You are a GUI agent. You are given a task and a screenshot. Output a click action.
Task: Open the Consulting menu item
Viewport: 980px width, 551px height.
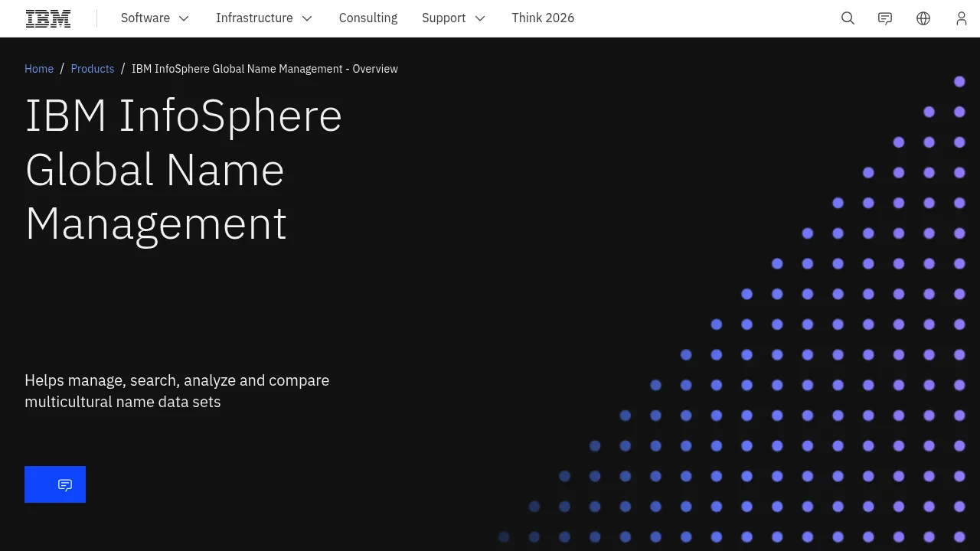click(x=368, y=18)
